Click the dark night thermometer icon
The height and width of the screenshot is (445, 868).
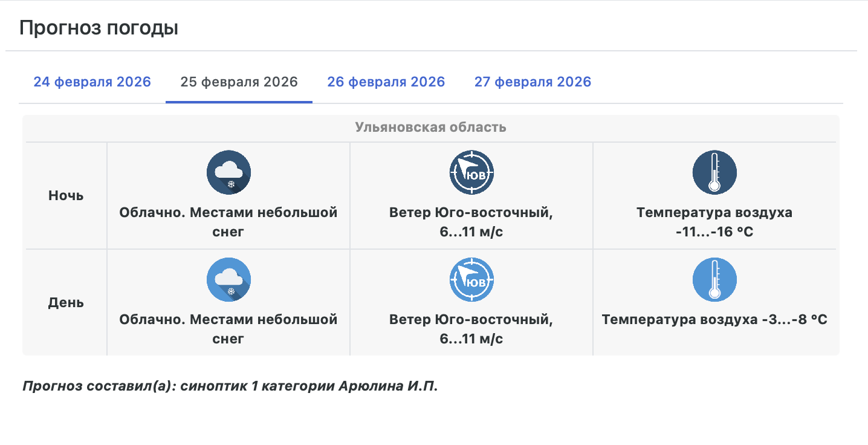point(714,173)
